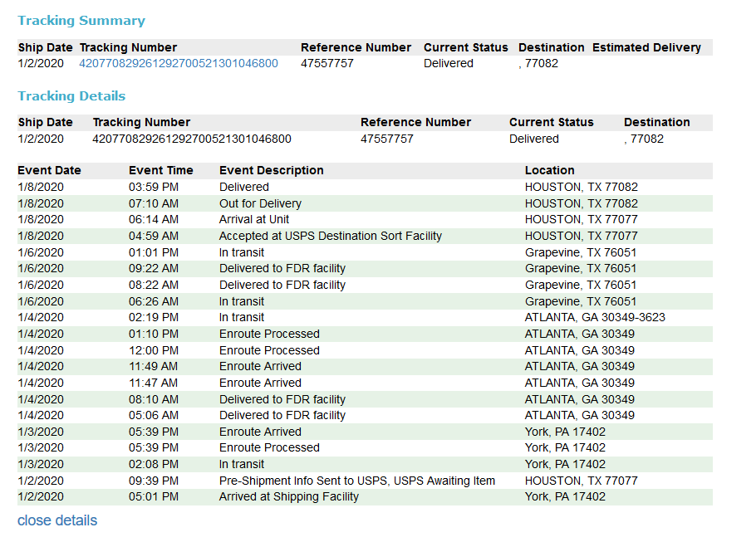
Task: Click location HOUSTON, TX 77077 for Arrival at Unit
Action: [581, 219]
